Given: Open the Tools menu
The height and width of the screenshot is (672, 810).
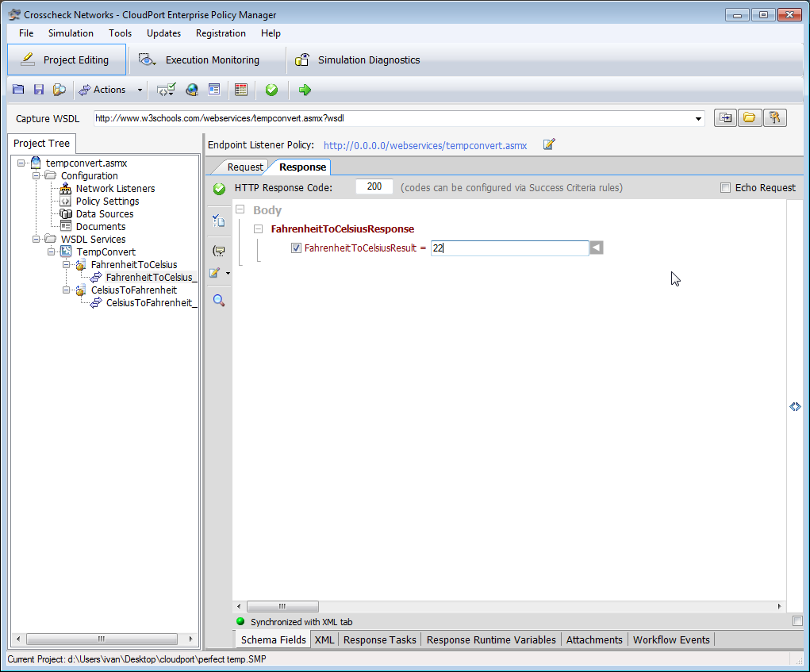Looking at the screenshot, I should pos(120,33).
